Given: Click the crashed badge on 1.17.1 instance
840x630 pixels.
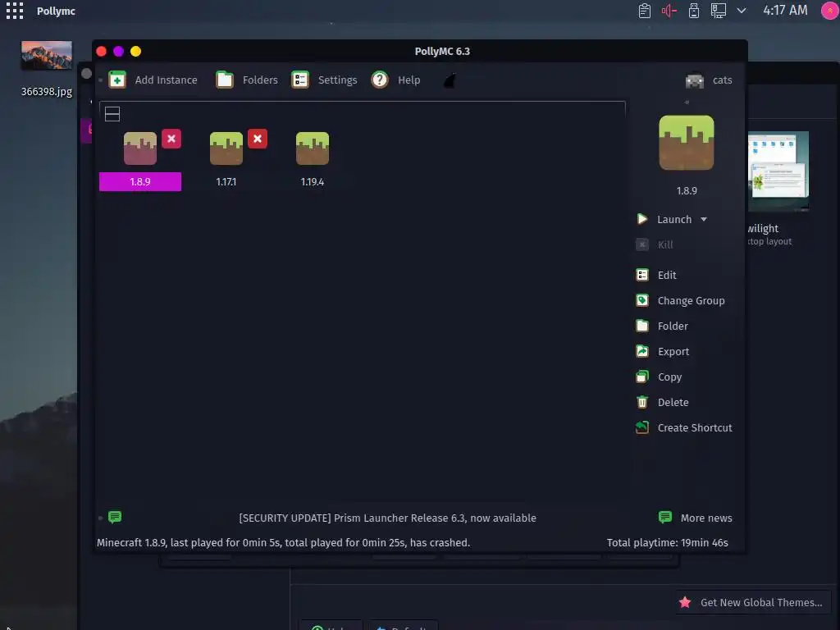Looking at the screenshot, I should pyautogui.click(x=258, y=139).
